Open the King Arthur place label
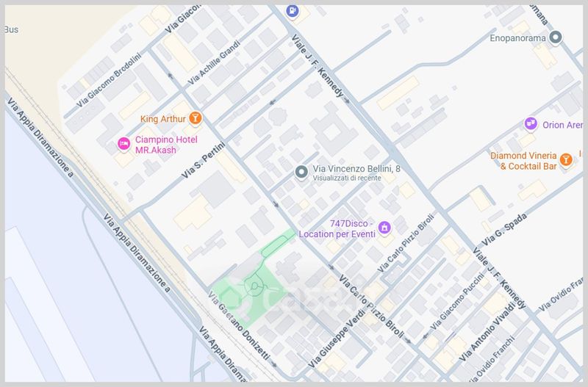The width and height of the screenshot is (588, 387). (x=162, y=119)
